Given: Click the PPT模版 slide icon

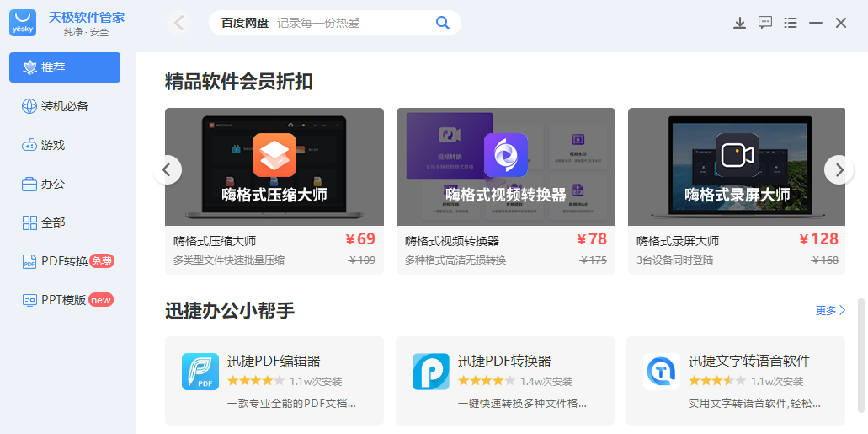Looking at the screenshot, I should [29, 300].
